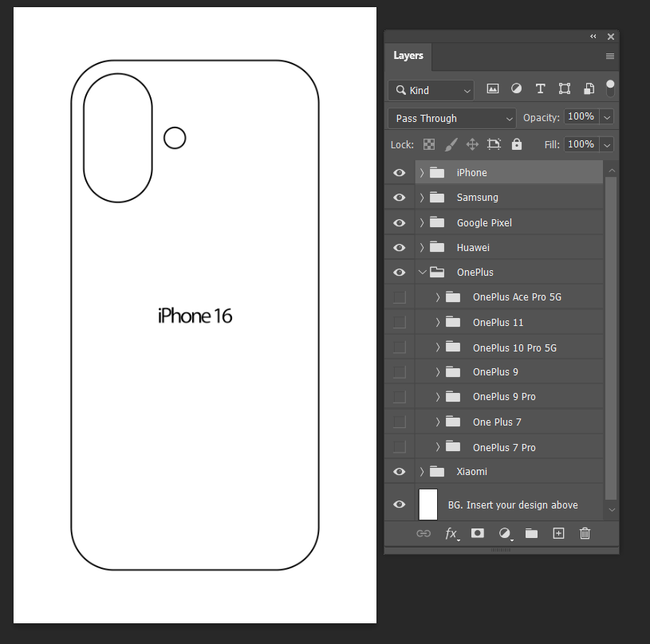650x644 pixels.
Task: Open the blending mode dropdown
Action: [x=451, y=117]
